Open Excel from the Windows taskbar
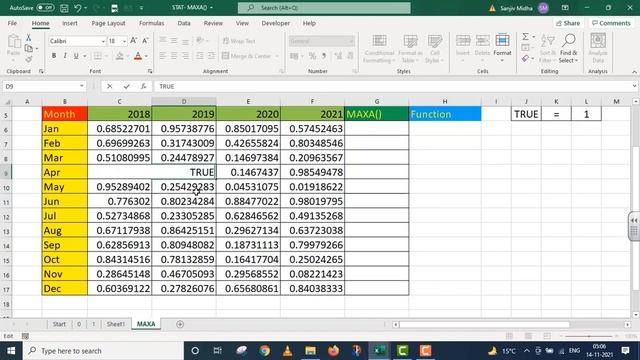The image size is (640, 360). [379, 351]
